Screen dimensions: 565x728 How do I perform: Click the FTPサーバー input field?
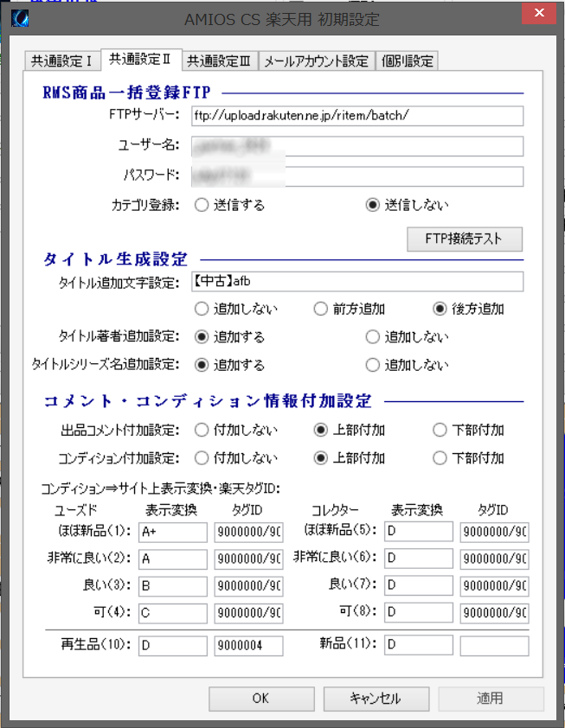(357, 116)
